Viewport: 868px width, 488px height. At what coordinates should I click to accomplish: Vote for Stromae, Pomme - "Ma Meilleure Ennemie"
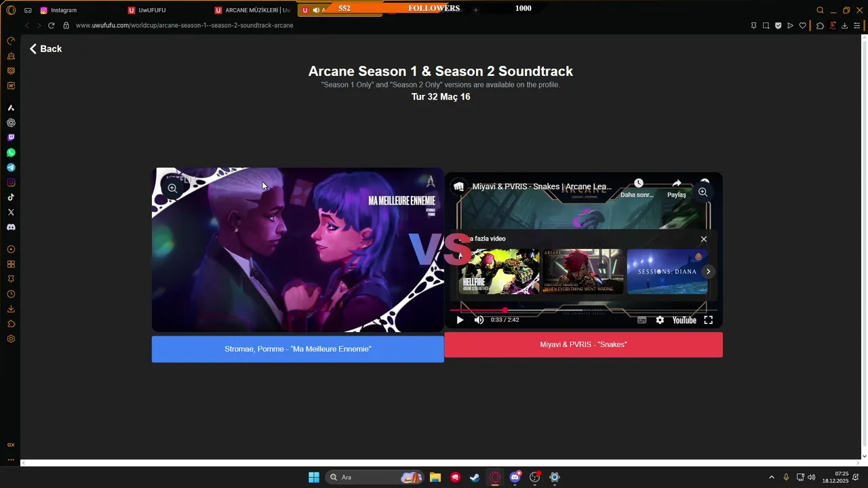point(298,349)
